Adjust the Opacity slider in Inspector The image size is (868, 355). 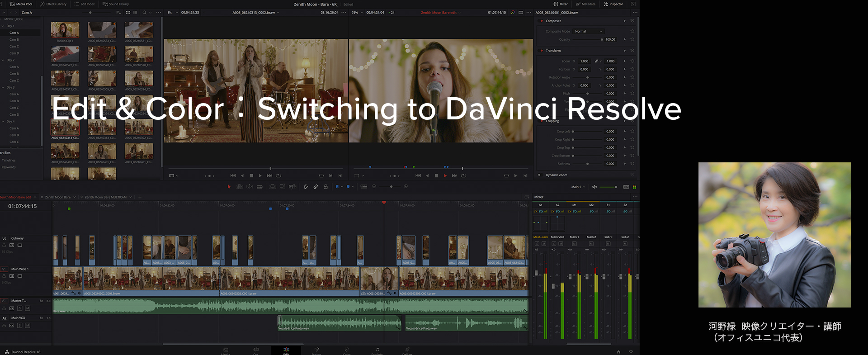pos(588,39)
